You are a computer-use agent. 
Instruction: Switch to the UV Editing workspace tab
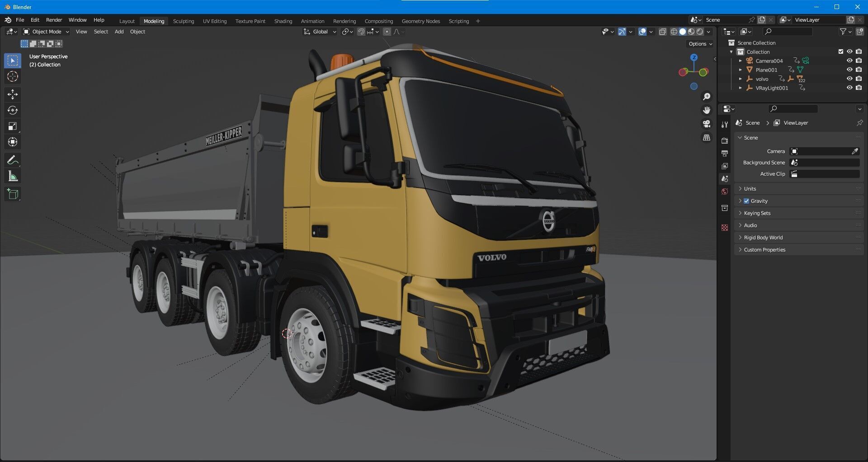tap(215, 21)
